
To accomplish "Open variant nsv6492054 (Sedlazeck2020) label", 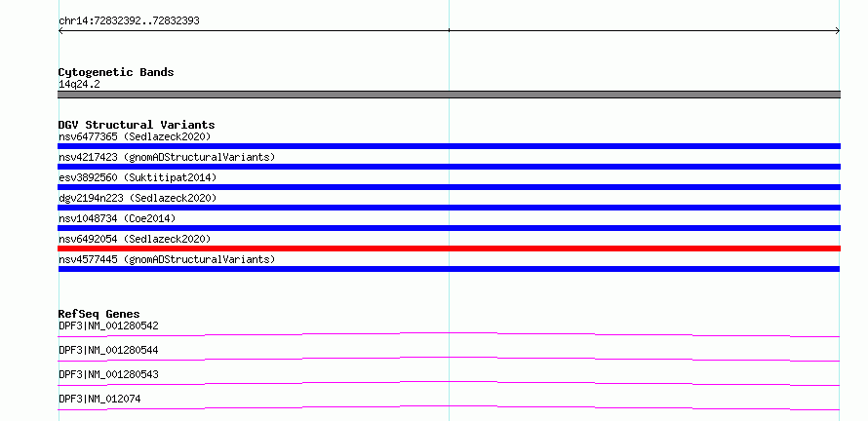I will point(135,239).
